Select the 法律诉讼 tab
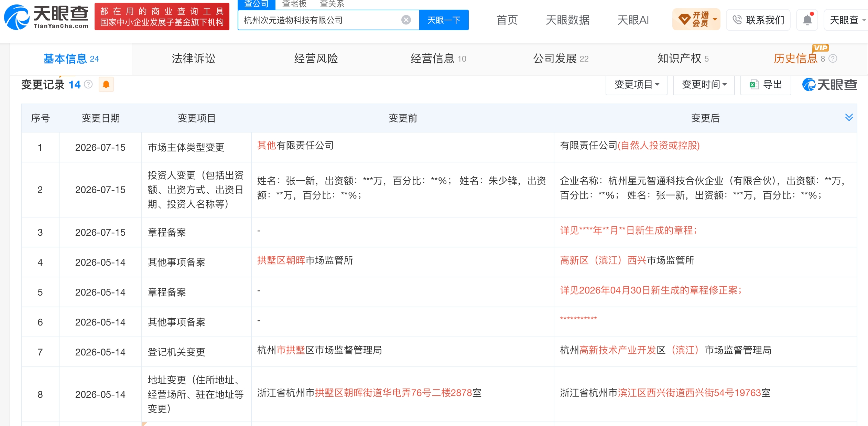Image resolution: width=868 pixels, height=426 pixels. pos(194,59)
